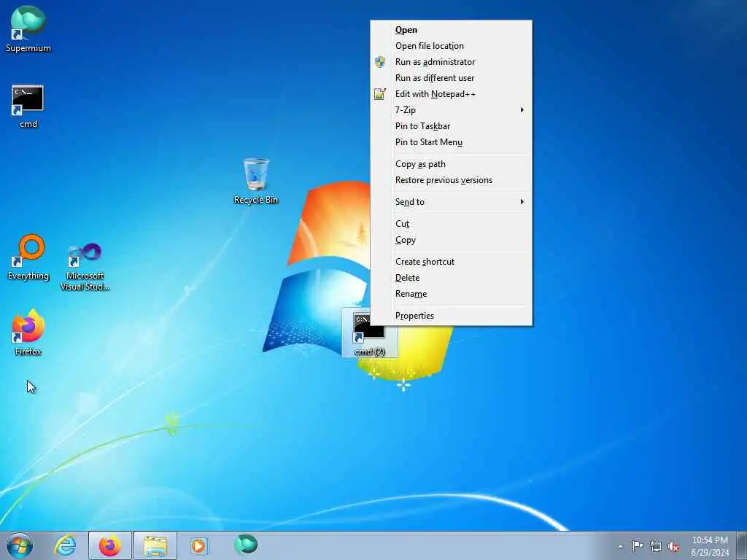Choose Open file location
Screen dimensions: 747x560
pos(451,46)
